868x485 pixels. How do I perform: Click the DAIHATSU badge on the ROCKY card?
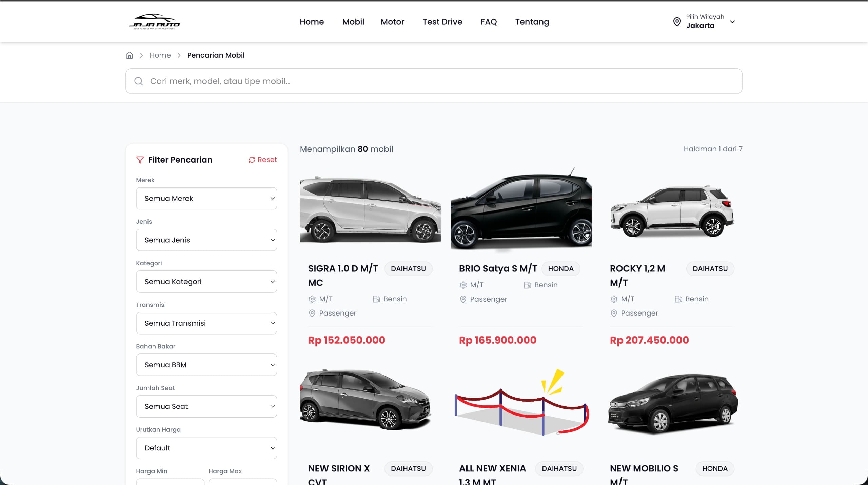tap(710, 269)
